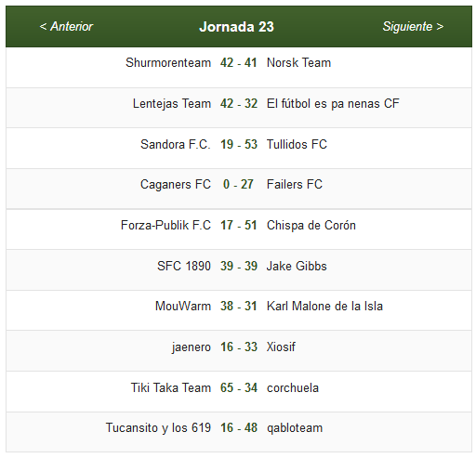Click MouWarm team name
Screen dimensions: 476x458
[x=183, y=307]
